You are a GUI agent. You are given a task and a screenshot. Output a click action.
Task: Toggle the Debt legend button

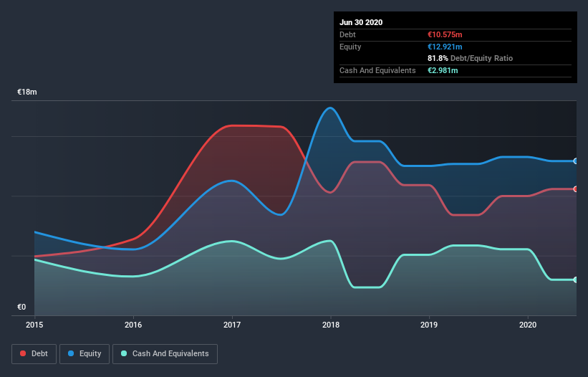click(34, 354)
